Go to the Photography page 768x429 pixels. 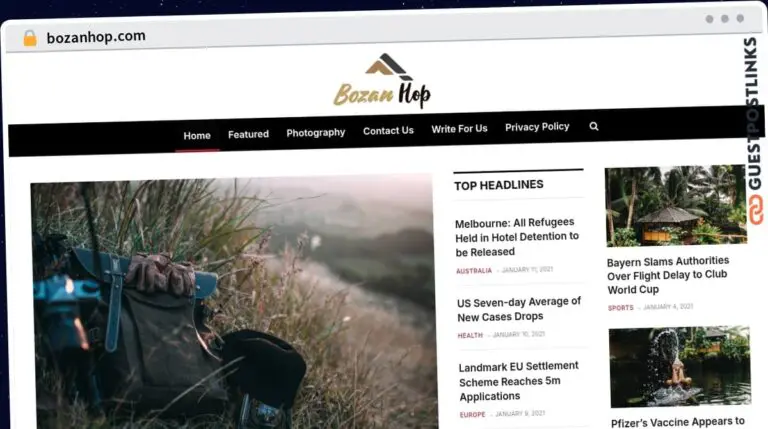pyautogui.click(x=315, y=133)
